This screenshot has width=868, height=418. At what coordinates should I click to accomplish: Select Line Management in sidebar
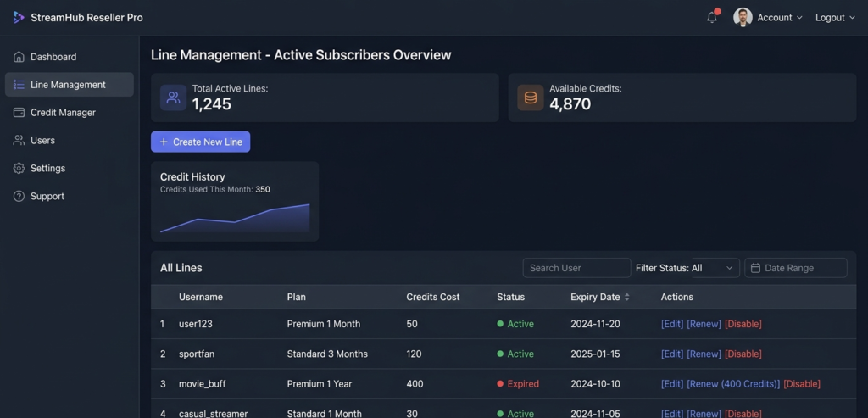pyautogui.click(x=70, y=85)
